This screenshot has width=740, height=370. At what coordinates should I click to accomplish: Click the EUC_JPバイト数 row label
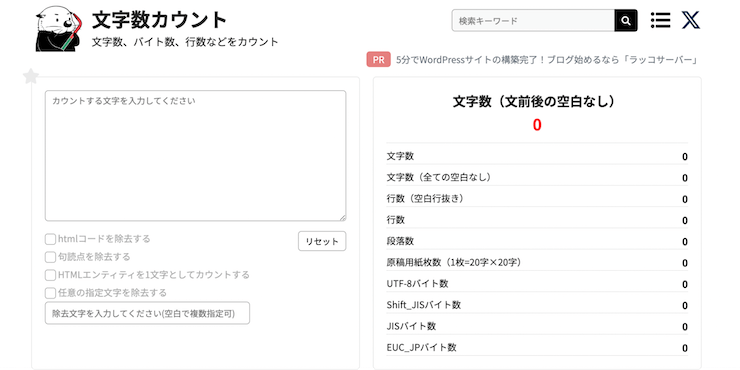[421, 348]
